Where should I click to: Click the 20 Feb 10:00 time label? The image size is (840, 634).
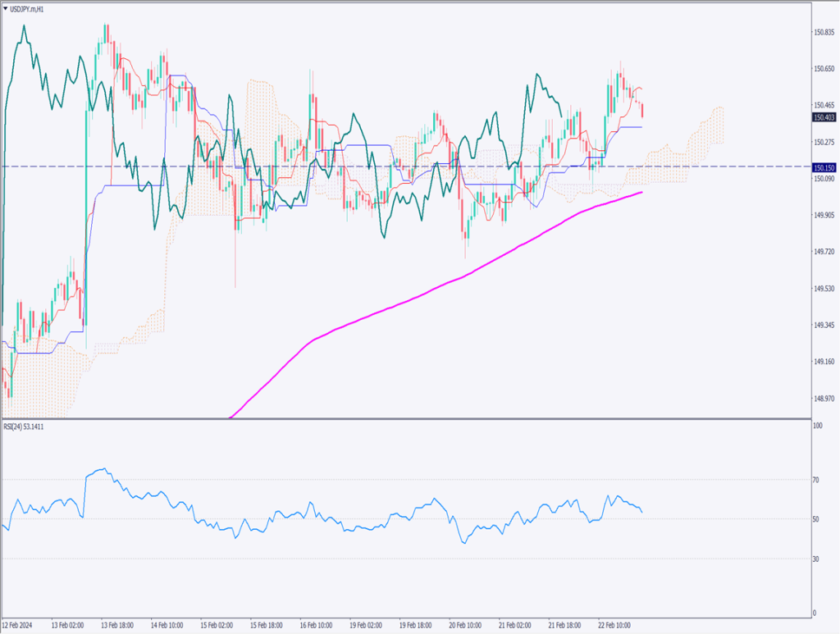coord(466,625)
